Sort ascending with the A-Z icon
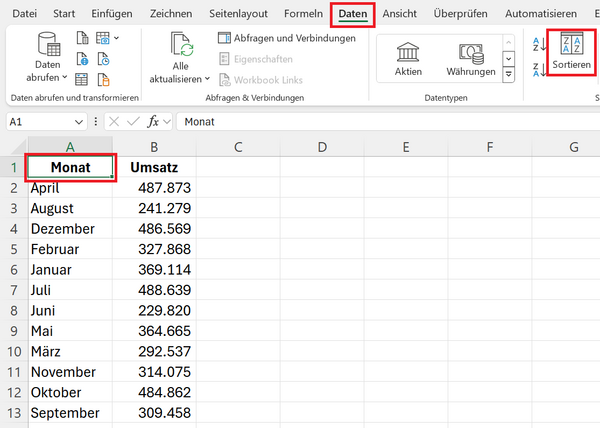600x428 pixels. (537, 43)
